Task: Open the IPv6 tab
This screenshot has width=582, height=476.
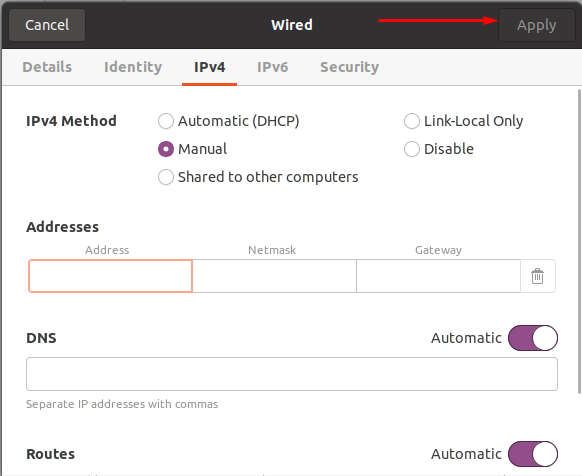Action: (x=272, y=67)
